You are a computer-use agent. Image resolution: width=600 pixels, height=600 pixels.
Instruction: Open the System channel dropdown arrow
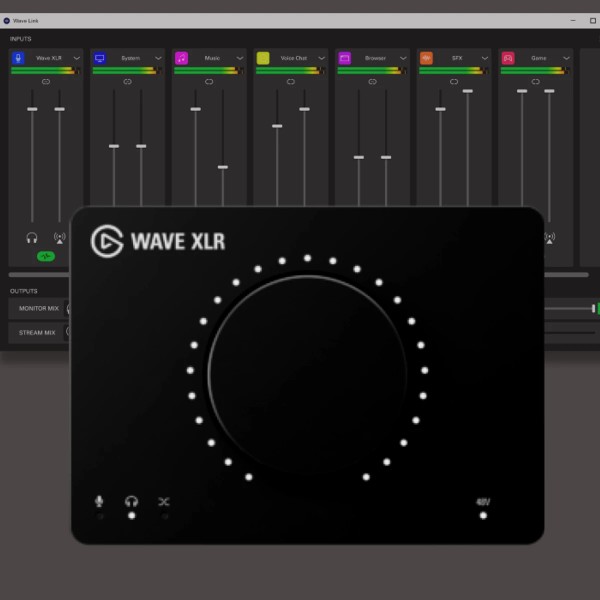tap(159, 59)
